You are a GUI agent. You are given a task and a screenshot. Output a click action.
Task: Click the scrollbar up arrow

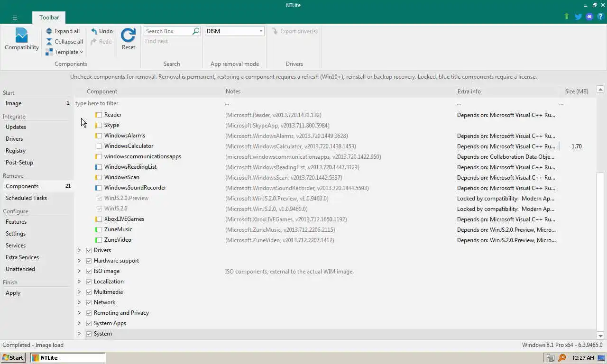pyautogui.click(x=600, y=89)
